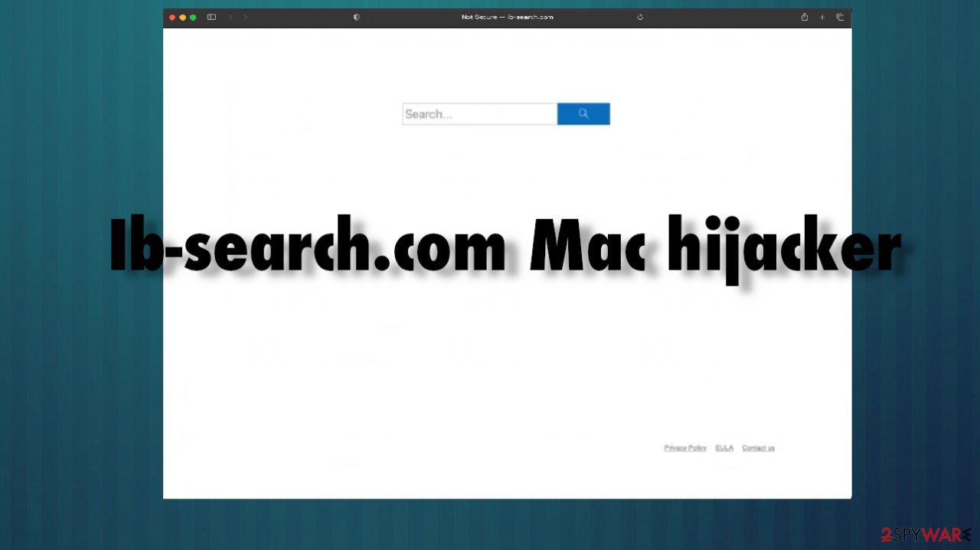Screen dimensions: 980x550
Task: Toggle the green zoom traffic light
Action: click(x=193, y=17)
